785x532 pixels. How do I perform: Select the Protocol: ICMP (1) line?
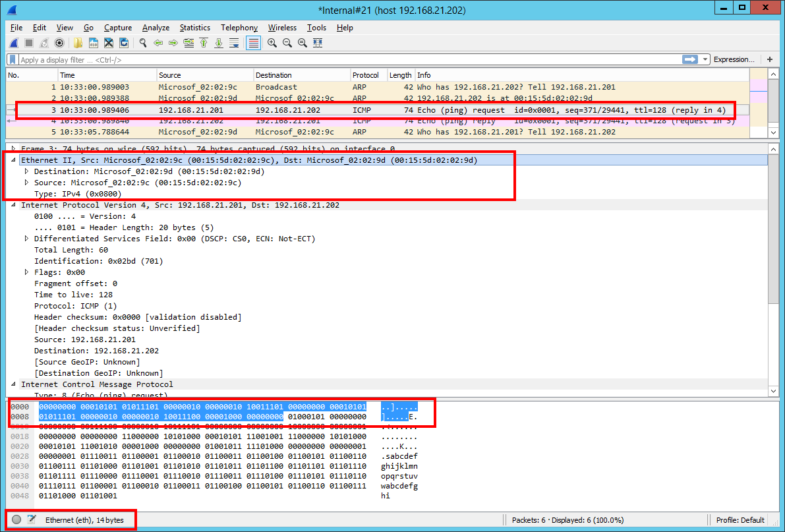[75, 306]
